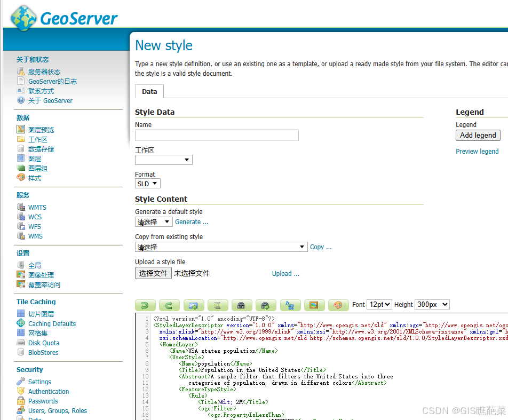The image size is (508, 420).
Task: Click the Preview legend link
Action: coord(477,152)
